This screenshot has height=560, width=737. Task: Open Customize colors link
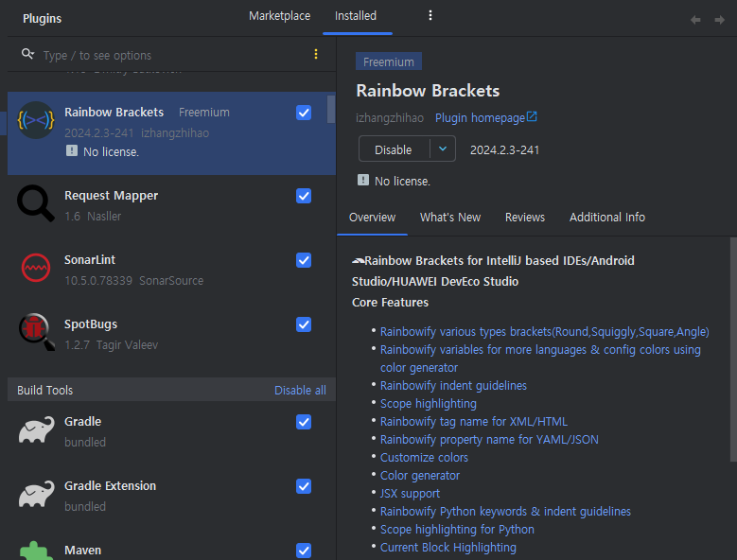pyautogui.click(x=424, y=458)
